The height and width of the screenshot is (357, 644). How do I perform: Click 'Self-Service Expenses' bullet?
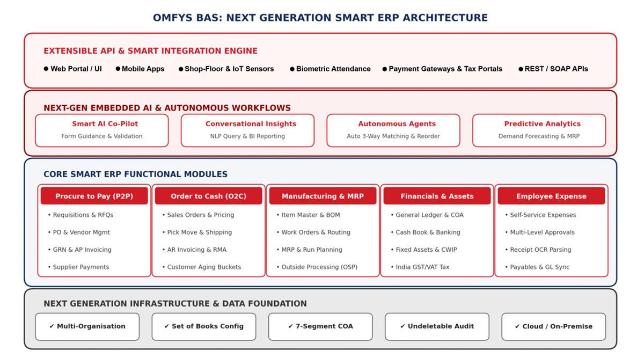[540, 215]
